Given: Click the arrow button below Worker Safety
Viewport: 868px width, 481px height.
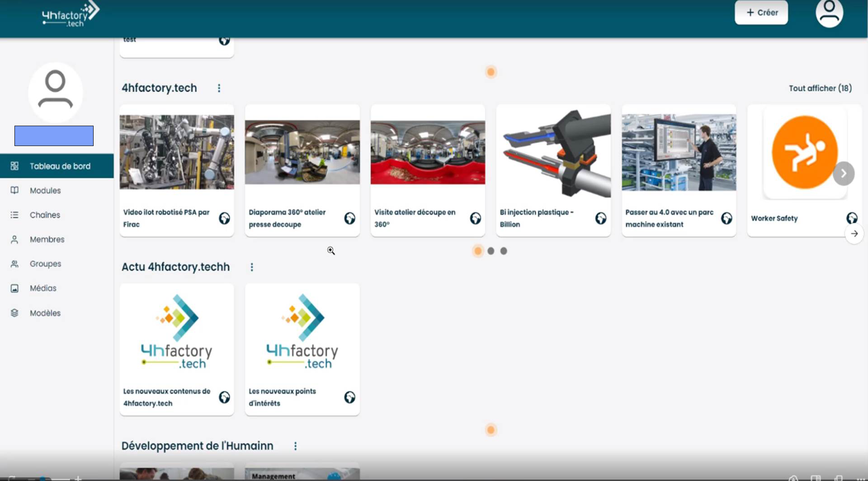Looking at the screenshot, I should point(854,234).
